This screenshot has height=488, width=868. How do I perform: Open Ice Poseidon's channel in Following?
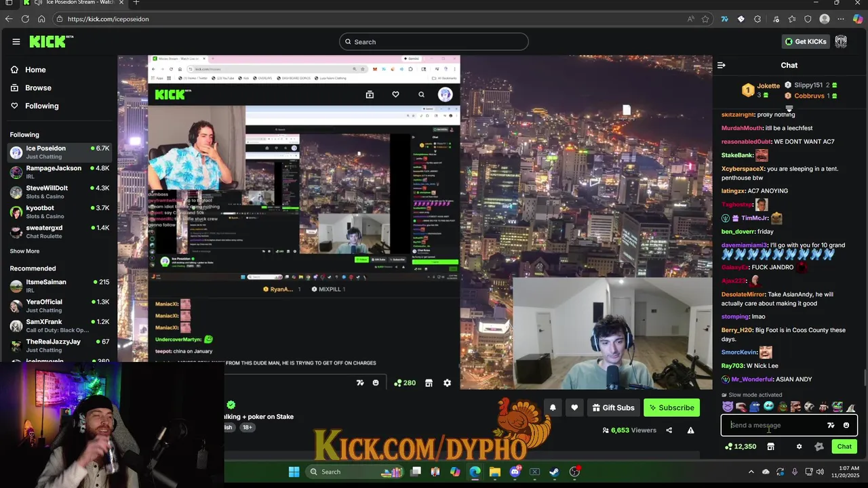59,152
